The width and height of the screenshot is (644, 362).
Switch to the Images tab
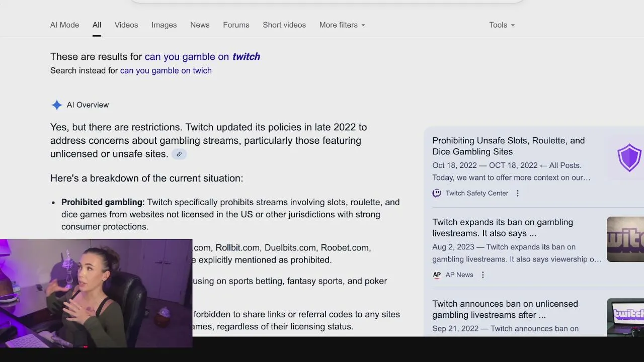pyautogui.click(x=164, y=25)
